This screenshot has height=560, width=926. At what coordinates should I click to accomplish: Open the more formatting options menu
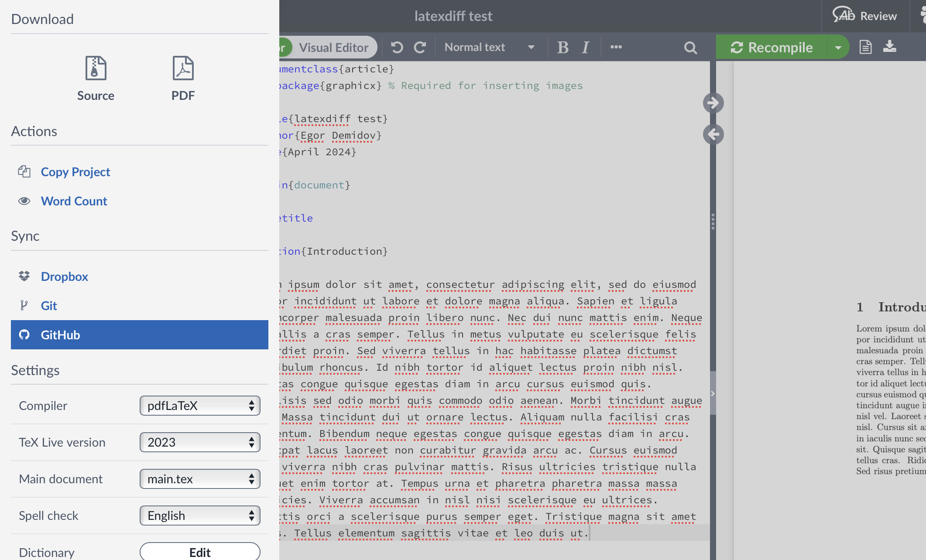pos(616,47)
